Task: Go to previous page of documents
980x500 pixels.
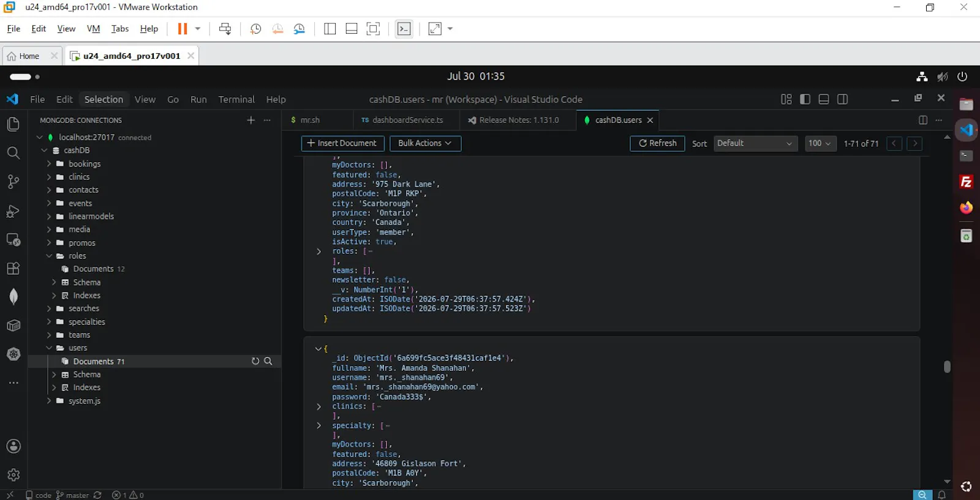Action: coord(894,143)
